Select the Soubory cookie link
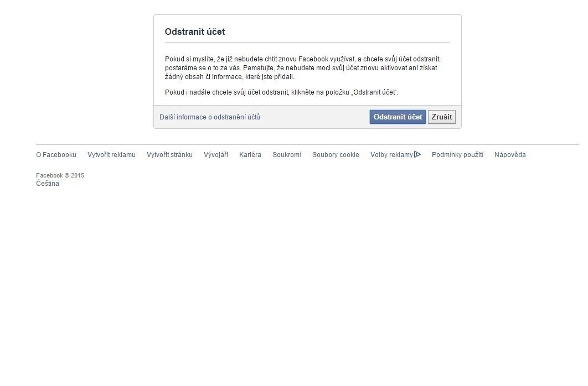Screen dimensions: 588x386 point(336,155)
